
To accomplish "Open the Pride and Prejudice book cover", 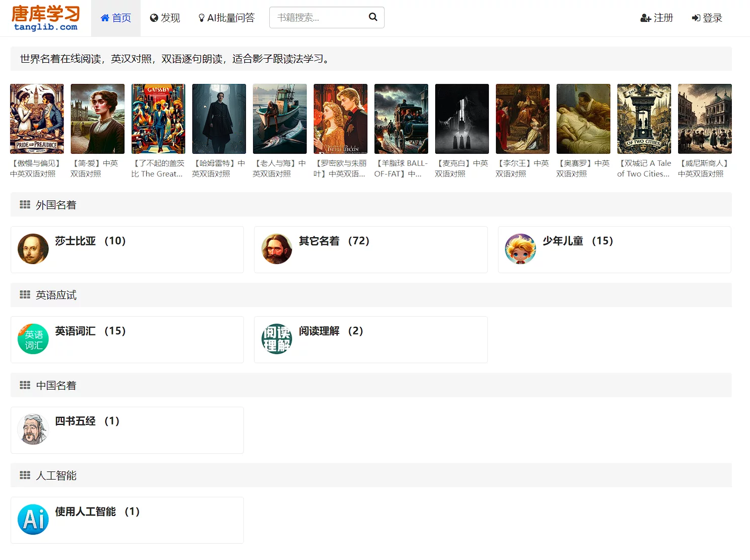I will point(37,119).
